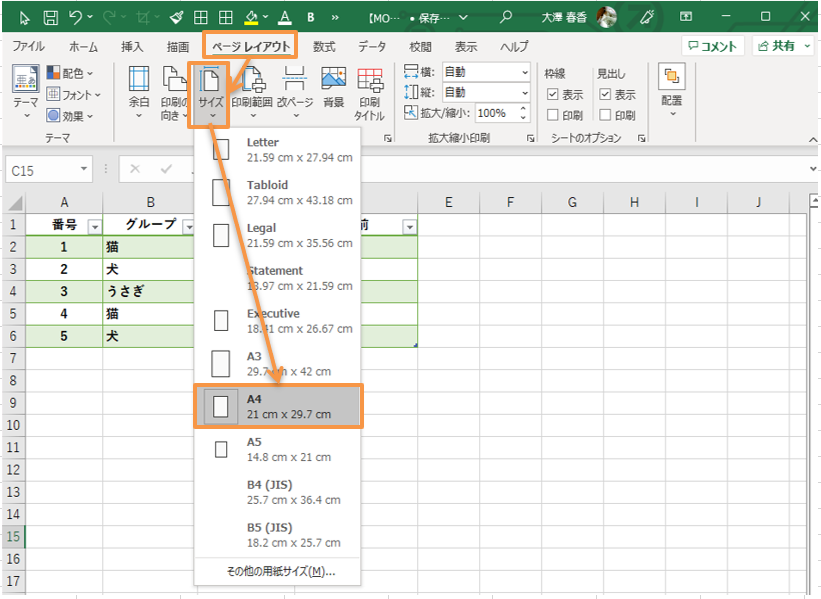Open the 印刷範囲 print area menu
Image resolution: width=821 pixels, height=599 pixels.
click(252, 92)
